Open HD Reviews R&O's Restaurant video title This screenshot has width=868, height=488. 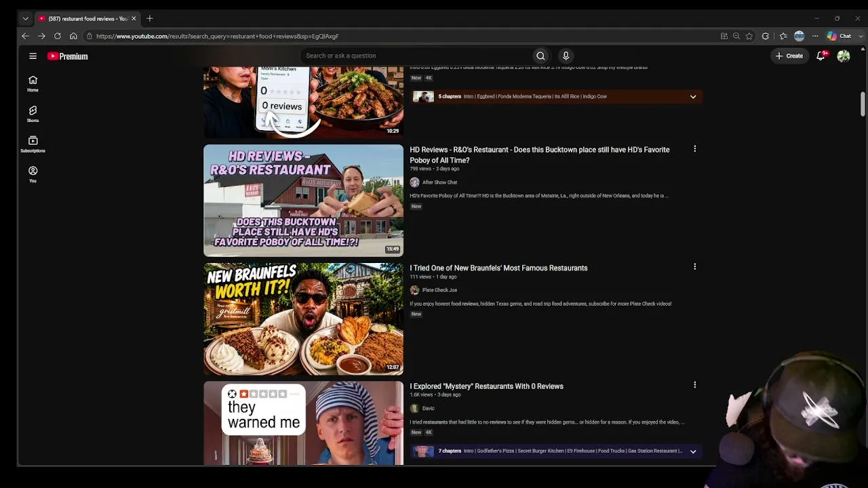(539, 155)
